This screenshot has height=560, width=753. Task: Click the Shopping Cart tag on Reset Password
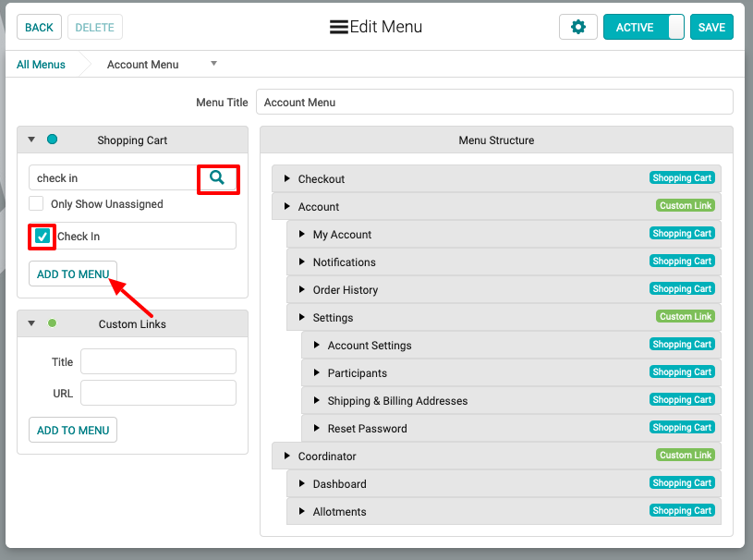tap(682, 428)
